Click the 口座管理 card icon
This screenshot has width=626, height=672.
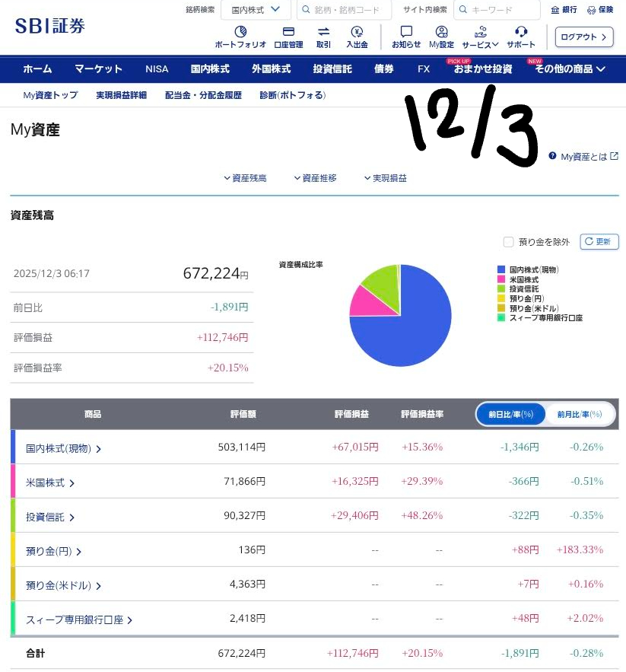(288, 32)
